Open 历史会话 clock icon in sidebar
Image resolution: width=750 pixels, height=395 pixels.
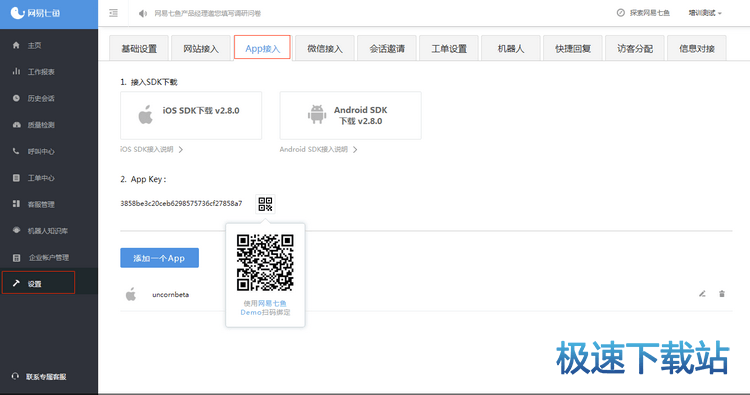click(x=16, y=98)
